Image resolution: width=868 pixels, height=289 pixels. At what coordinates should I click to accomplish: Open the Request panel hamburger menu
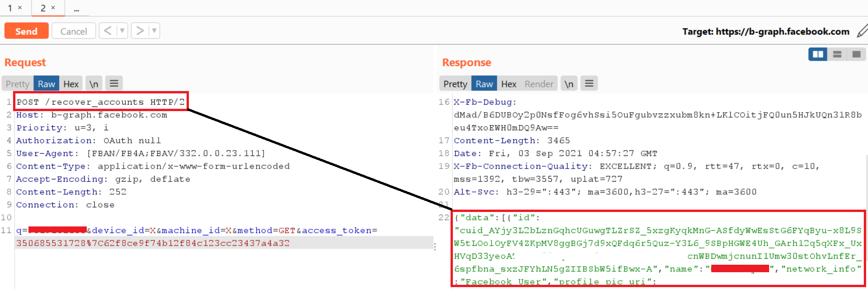114,84
